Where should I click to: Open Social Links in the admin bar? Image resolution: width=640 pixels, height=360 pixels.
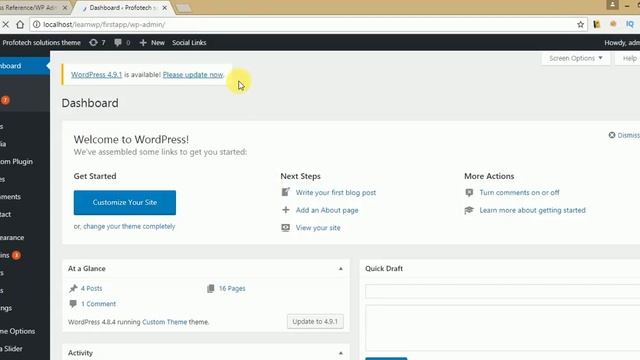tap(189, 42)
